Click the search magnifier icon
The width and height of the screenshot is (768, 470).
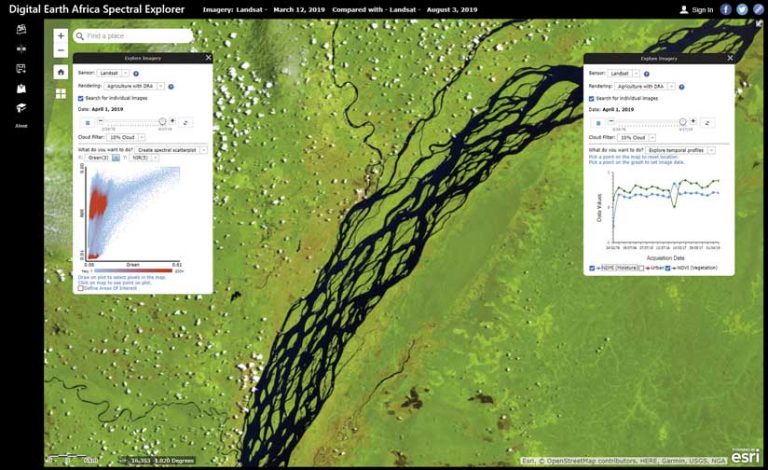click(80, 36)
